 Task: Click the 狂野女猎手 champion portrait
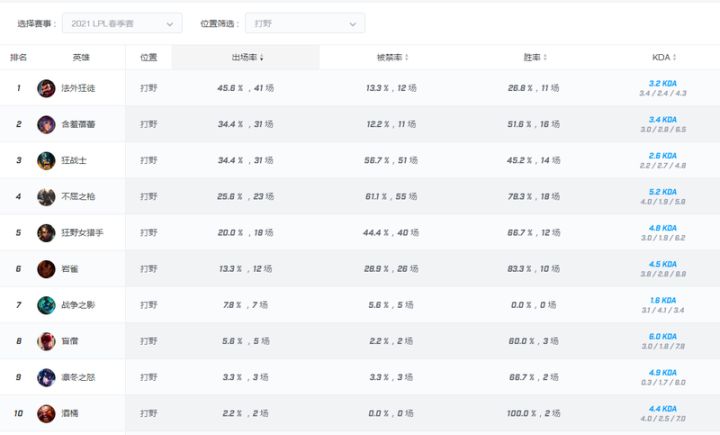click(x=46, y=233)
